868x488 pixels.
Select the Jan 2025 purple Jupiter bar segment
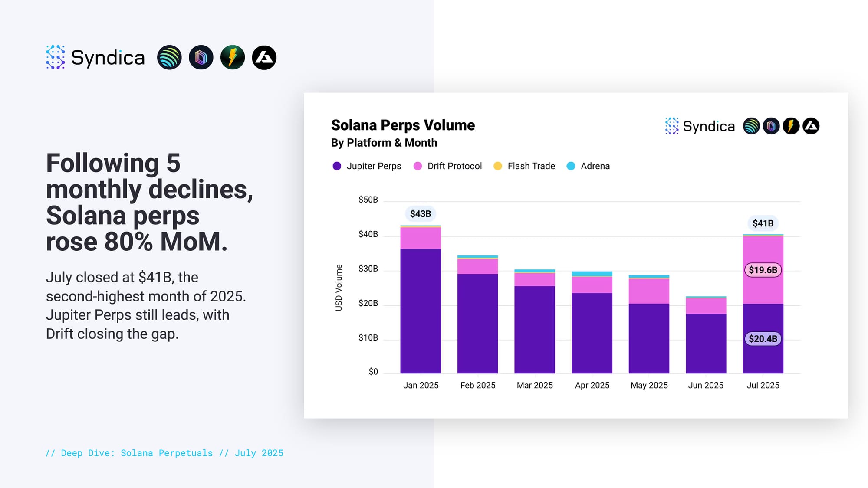pos(421,311)
